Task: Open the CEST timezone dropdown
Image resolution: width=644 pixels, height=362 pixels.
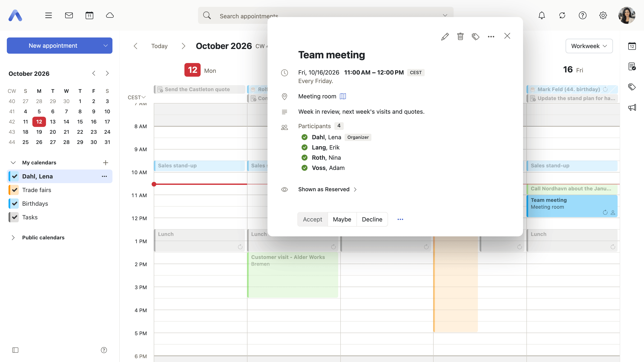Action: pyautogui.click(x=137, y=97)
